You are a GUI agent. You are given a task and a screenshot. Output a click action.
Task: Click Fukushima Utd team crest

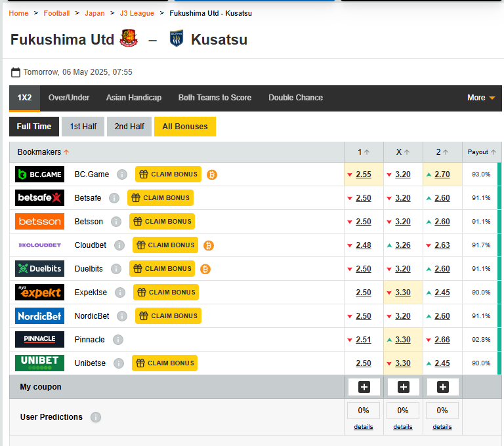point(129,38)
